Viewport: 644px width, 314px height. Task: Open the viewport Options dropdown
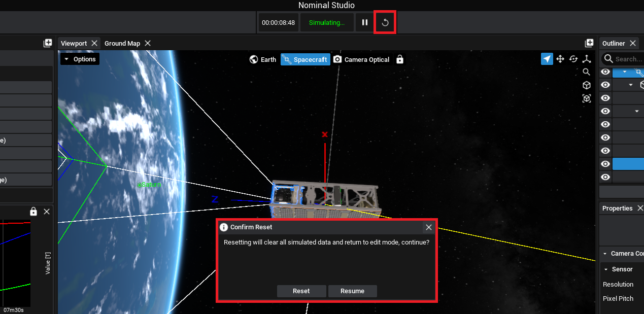pos(80,59)
